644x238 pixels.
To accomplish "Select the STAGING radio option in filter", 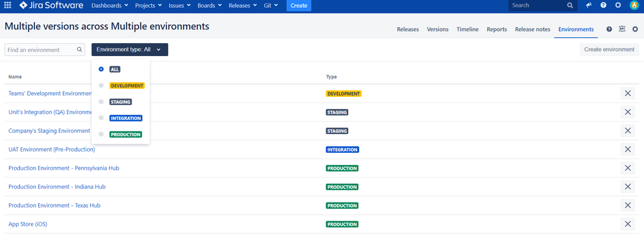I will tap(101, 101).
